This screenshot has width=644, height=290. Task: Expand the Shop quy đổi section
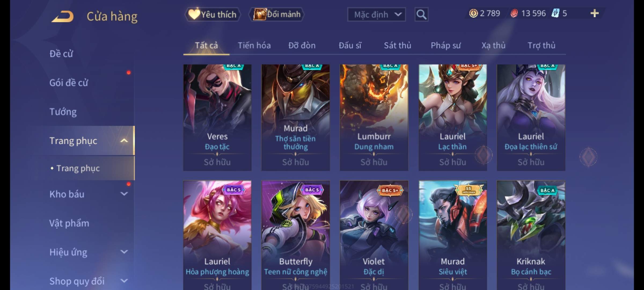click(124, 281)
